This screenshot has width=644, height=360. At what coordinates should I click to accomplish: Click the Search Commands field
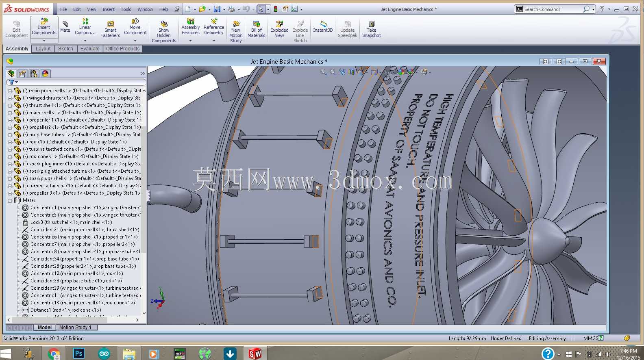pos(555,9)
